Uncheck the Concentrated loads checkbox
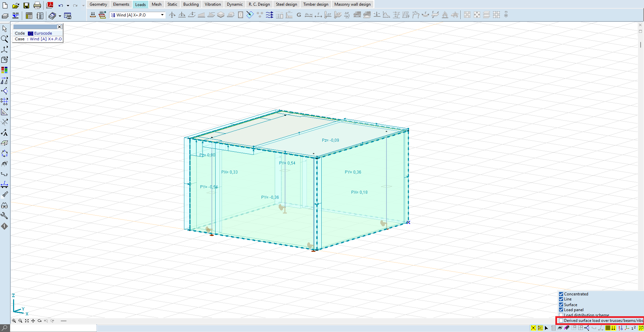This screenshot has height=332, width=644. point(561,294)
